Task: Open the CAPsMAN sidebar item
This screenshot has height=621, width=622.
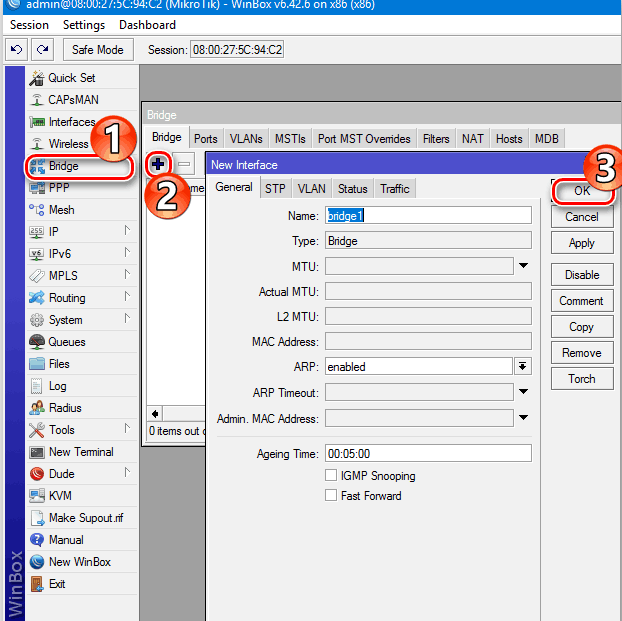Action: click(x=73, y=100)
